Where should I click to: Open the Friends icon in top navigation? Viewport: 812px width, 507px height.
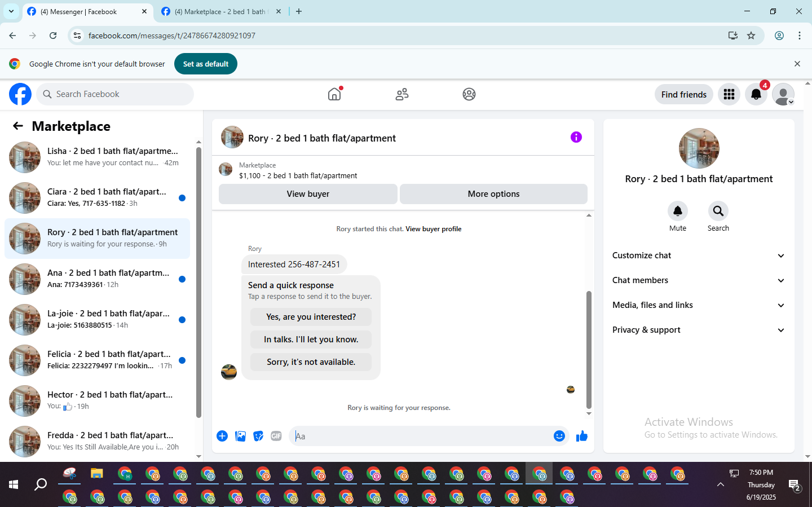[x=402, y=94]
